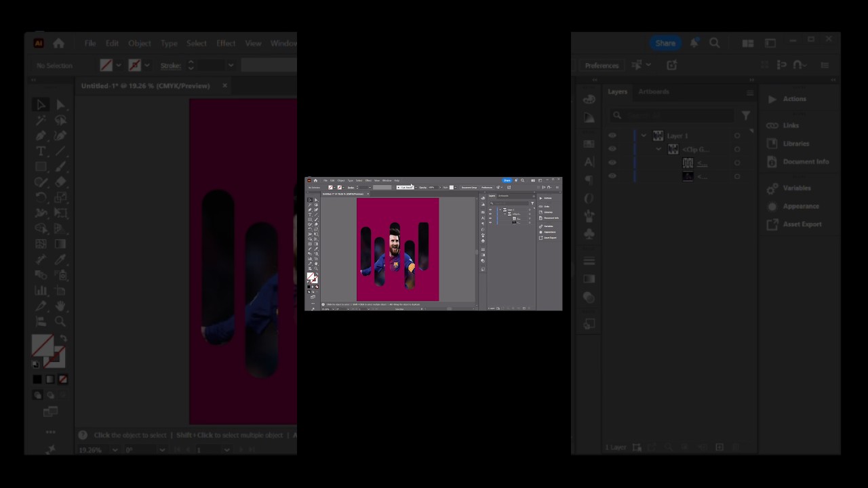This screenshot has height=488, width=868.
Task: Open Object menu
Action: coord(140,43)
